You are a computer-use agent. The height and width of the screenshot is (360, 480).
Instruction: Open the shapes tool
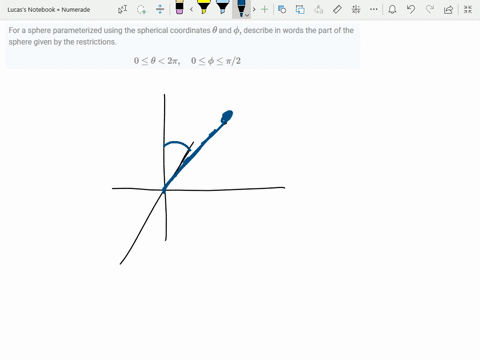click(282, 9)
